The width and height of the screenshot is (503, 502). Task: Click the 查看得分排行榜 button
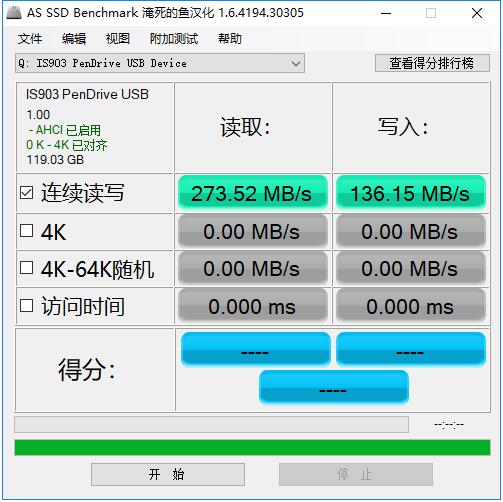pos(432,63)
